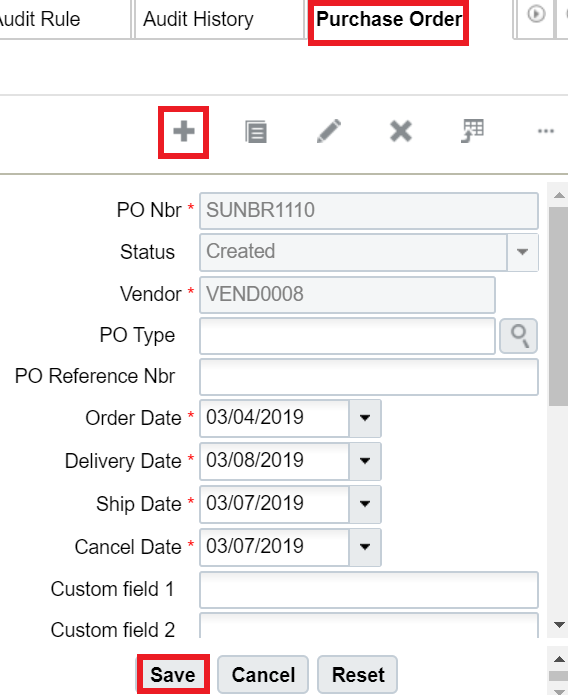Click the Status field showing Created

(x=353, y=252)
